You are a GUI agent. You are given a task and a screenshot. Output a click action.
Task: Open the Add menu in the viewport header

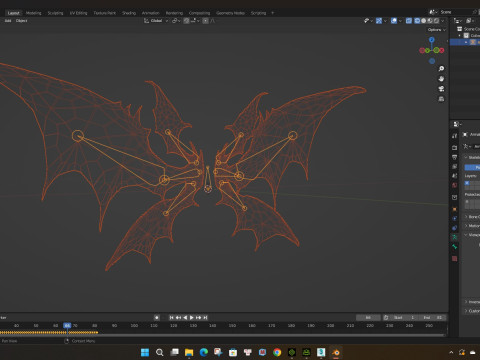[8, 21]
